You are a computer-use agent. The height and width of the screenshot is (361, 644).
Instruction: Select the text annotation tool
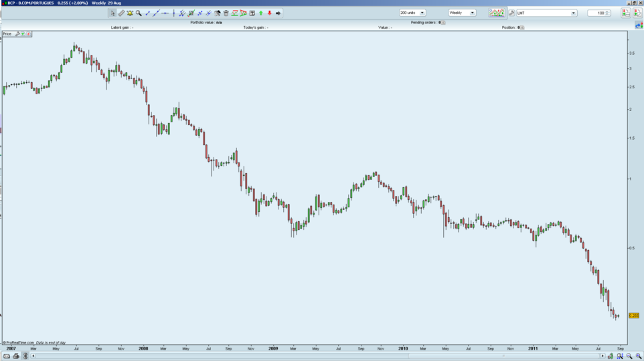(252, 13)
